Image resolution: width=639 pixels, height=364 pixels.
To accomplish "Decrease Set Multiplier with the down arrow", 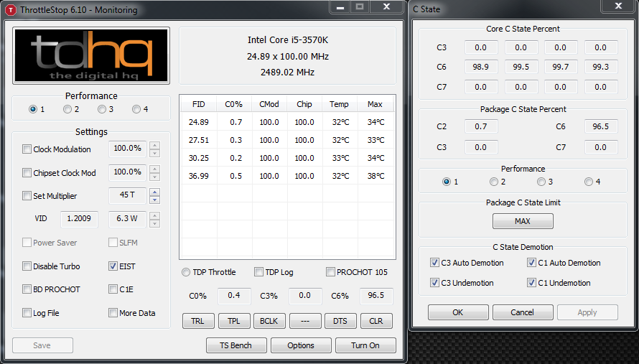I will [x=154, y=200].
